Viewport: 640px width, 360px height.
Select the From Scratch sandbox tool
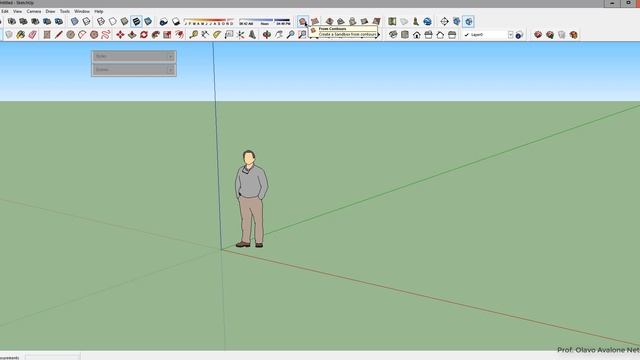(315, 21)
